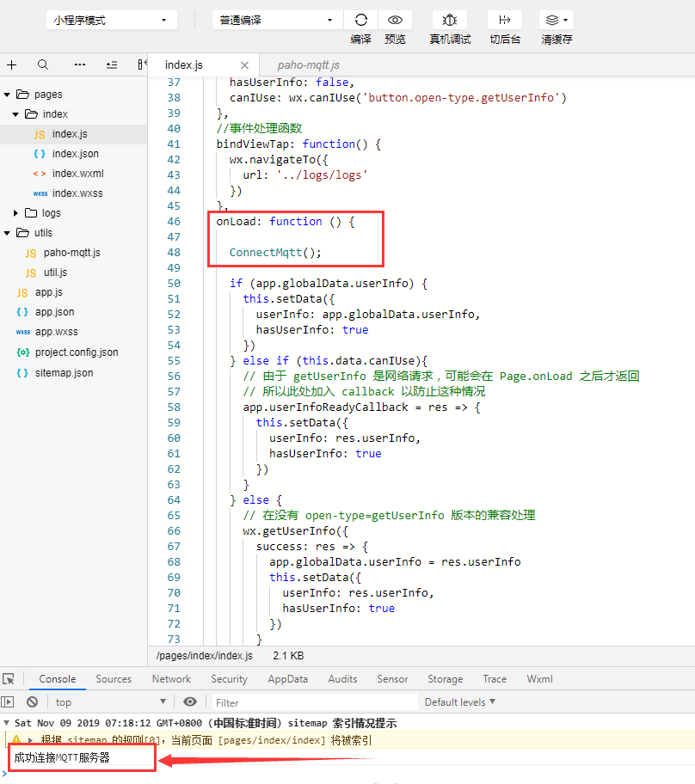Image resolution: width=695 pixels, height=784 pixels.
Task: Close the index.js editor tab
Action: pyautogui.click(x=244, y=65)
